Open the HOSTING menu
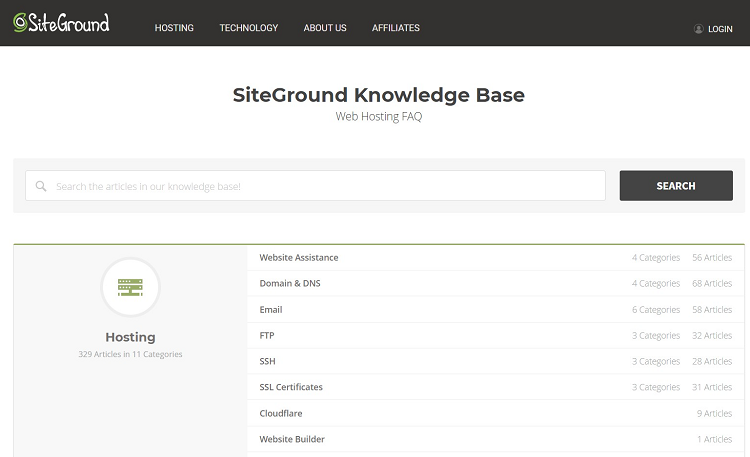 (x=174, y=28)
